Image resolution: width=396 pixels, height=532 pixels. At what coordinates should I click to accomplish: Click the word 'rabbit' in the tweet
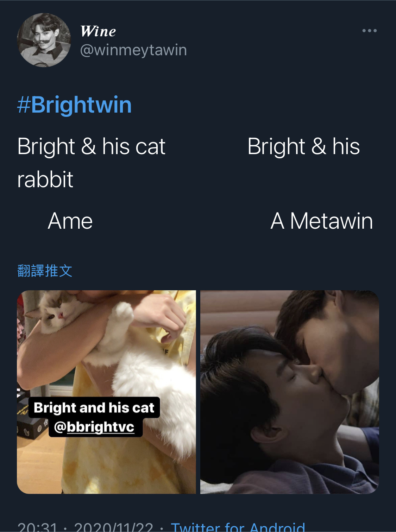45,179
